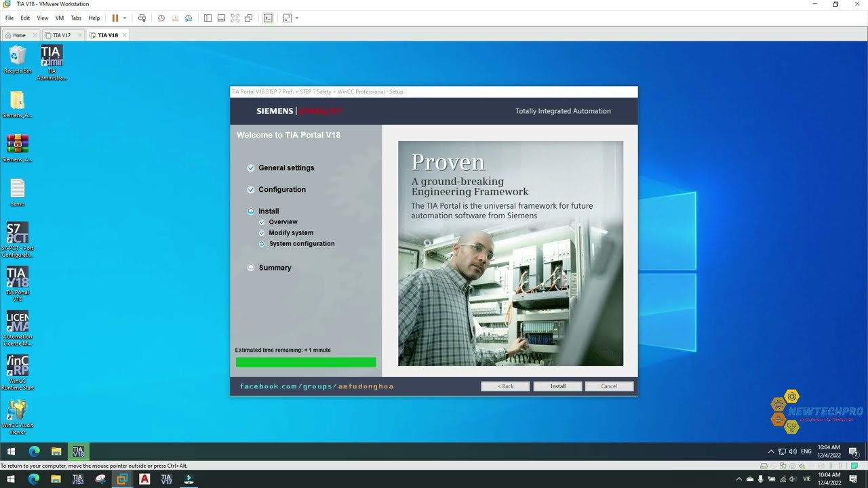Open the Siemens_A WinRAR archive icon
The height and width of the screenshot is (488, 868).
18,148
